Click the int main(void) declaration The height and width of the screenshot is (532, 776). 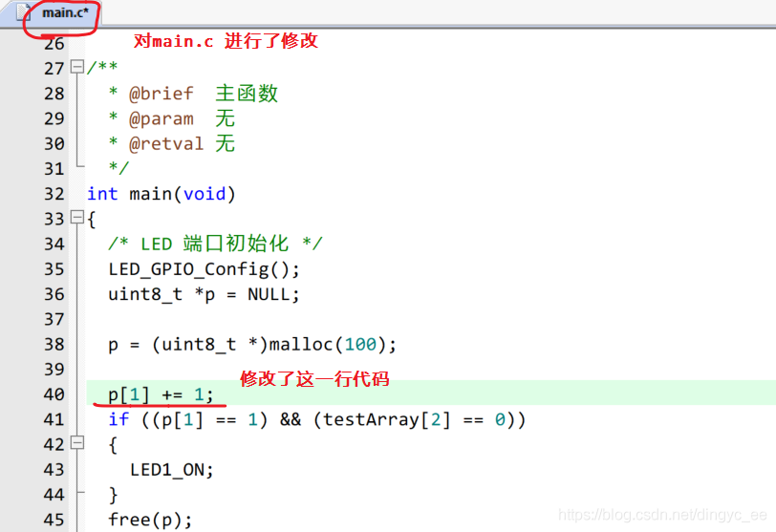coord(161,194)
